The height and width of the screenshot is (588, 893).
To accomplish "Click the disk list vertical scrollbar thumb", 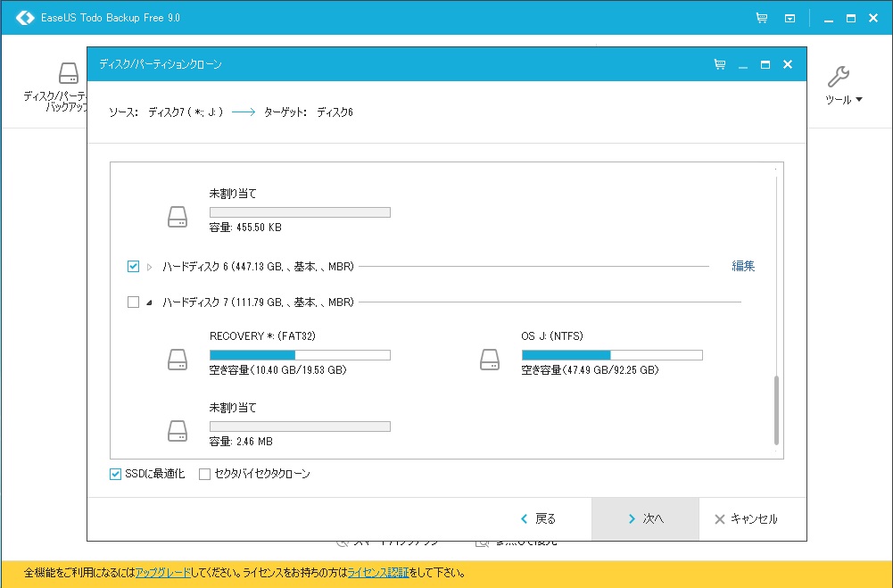I will [x=776, y=410].
